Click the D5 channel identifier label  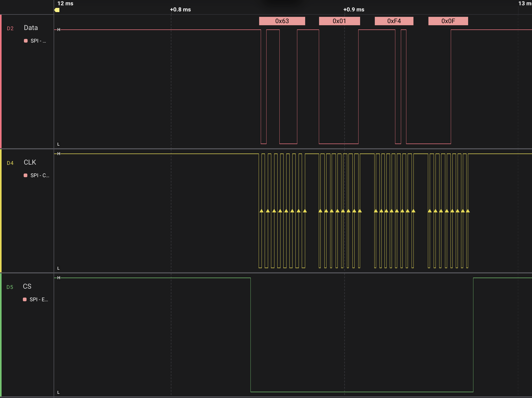point(10,287)
